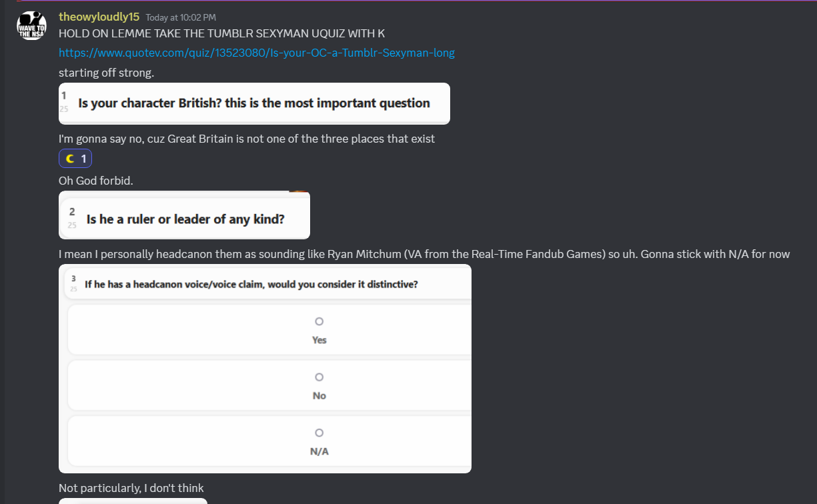Viewport: 817px width, 504px height.
Task: Open the 'ruler or leader' question image
Action: tap(184, 215)
